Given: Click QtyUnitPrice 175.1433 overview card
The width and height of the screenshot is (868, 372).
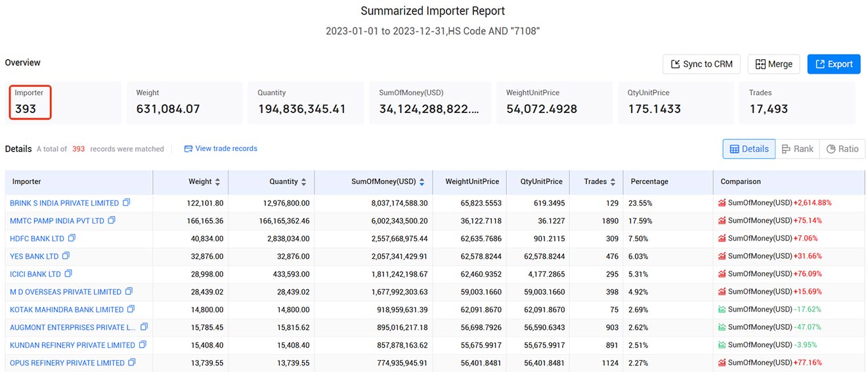Looking at the screenshot, I should (676, 103).
